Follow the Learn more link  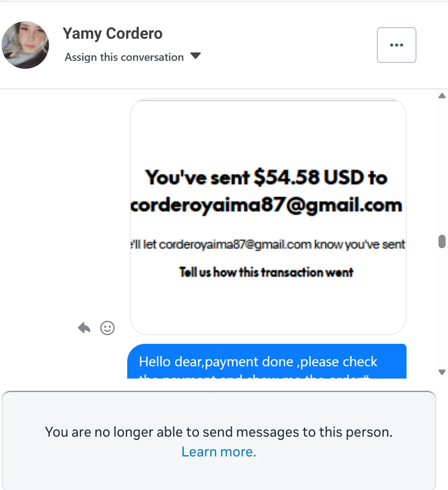tap(218, 452)
